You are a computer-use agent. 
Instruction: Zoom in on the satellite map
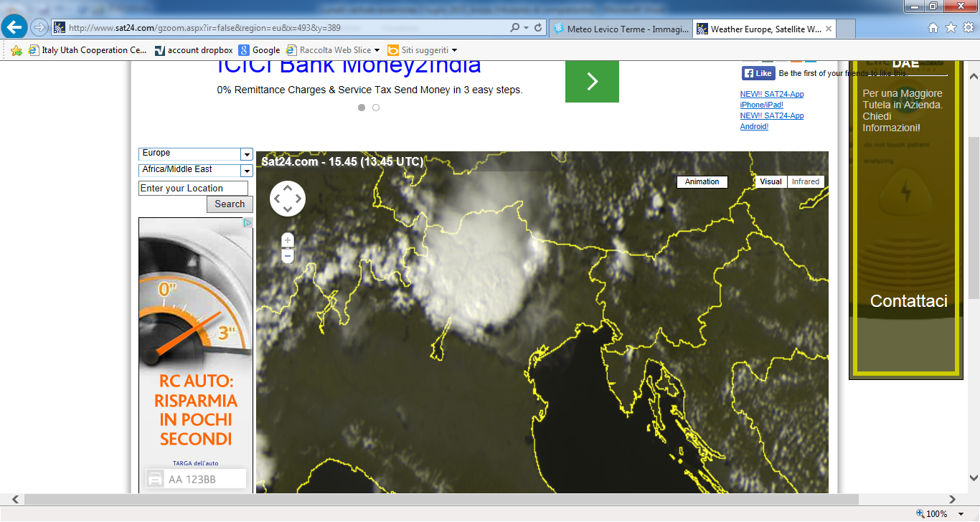coord(288,240)
